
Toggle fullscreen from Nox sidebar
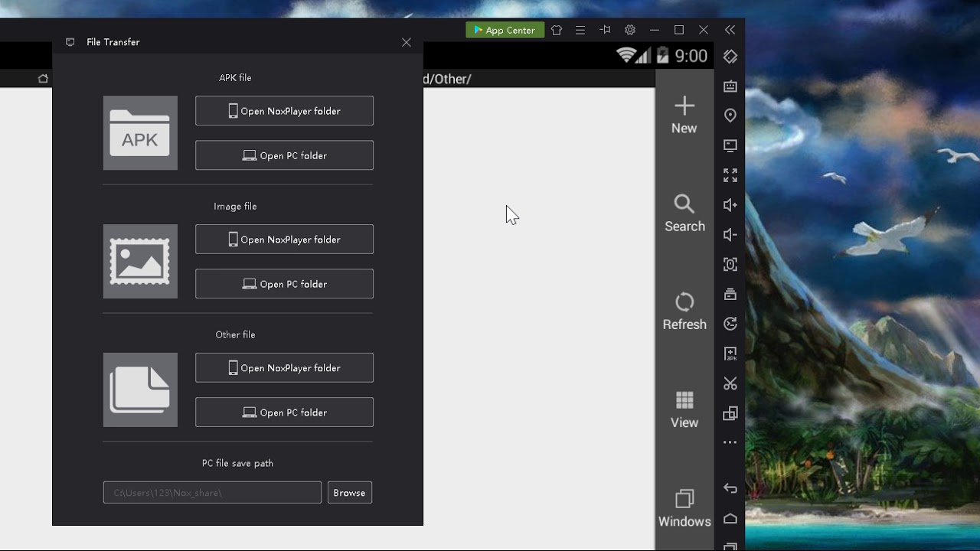(x=730, y=175)
